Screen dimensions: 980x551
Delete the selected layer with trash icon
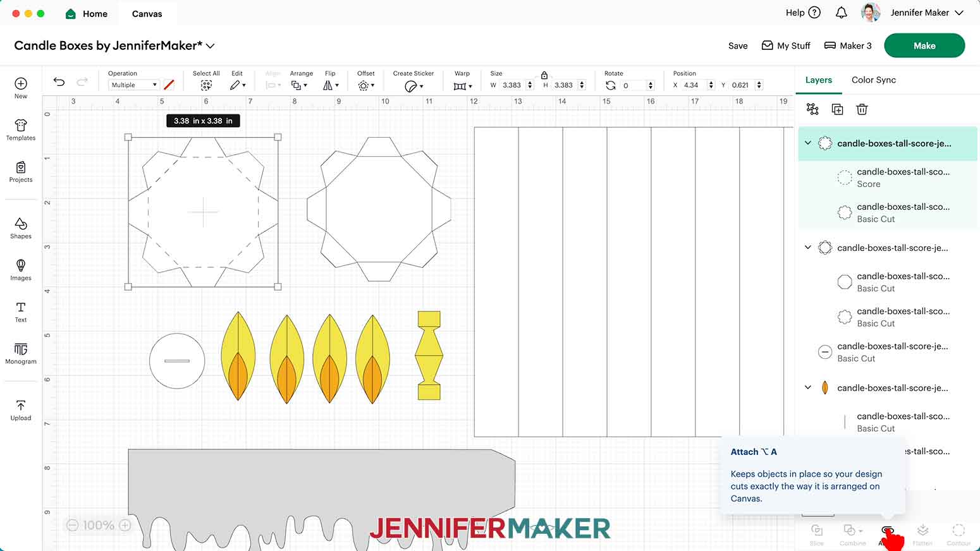(862, 109)
